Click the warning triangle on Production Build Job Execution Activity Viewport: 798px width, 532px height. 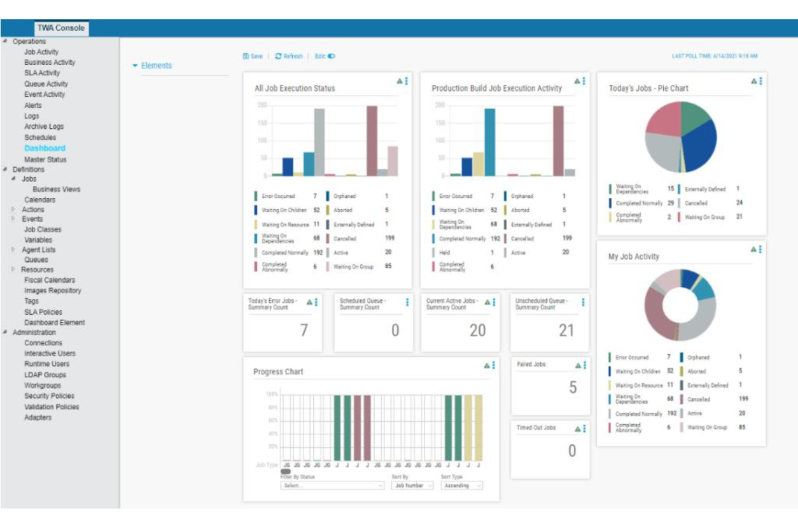(x=576, y=81)
